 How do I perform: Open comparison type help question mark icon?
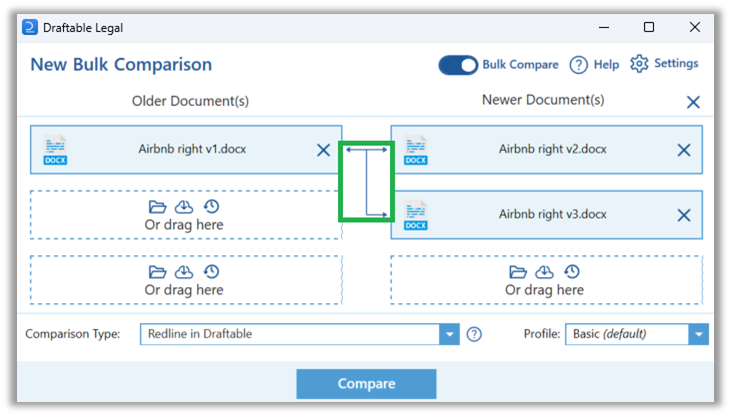[x=474, y=334]
